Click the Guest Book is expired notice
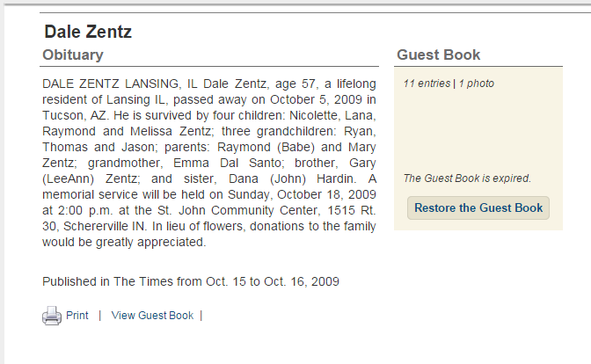The image size is (591, 364). click(467, 178)
